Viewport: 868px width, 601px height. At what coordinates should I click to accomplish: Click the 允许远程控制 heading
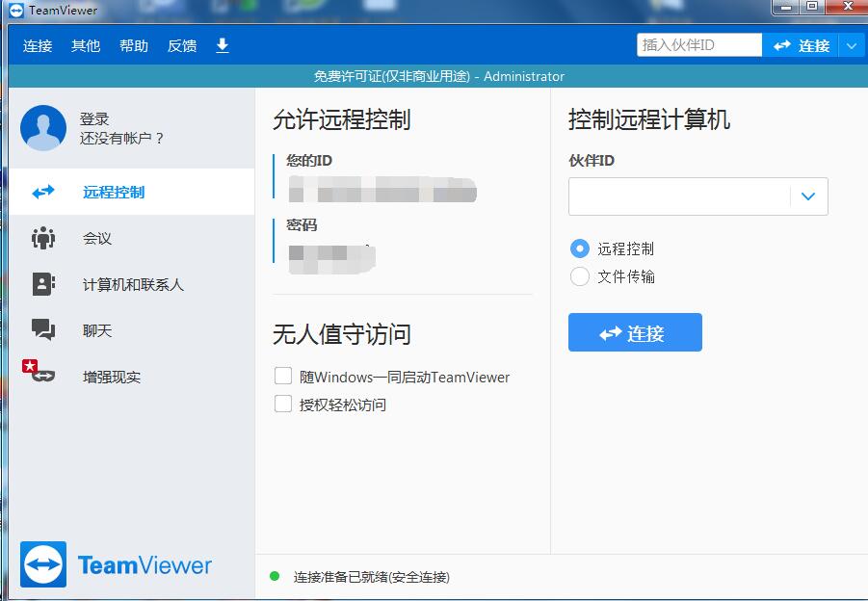342,119
